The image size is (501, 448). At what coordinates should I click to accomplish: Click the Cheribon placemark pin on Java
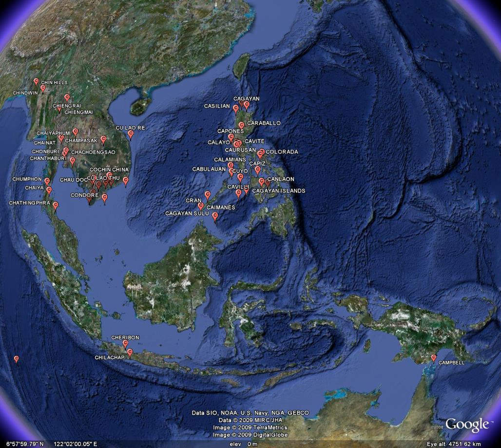[x=125, y=344]
